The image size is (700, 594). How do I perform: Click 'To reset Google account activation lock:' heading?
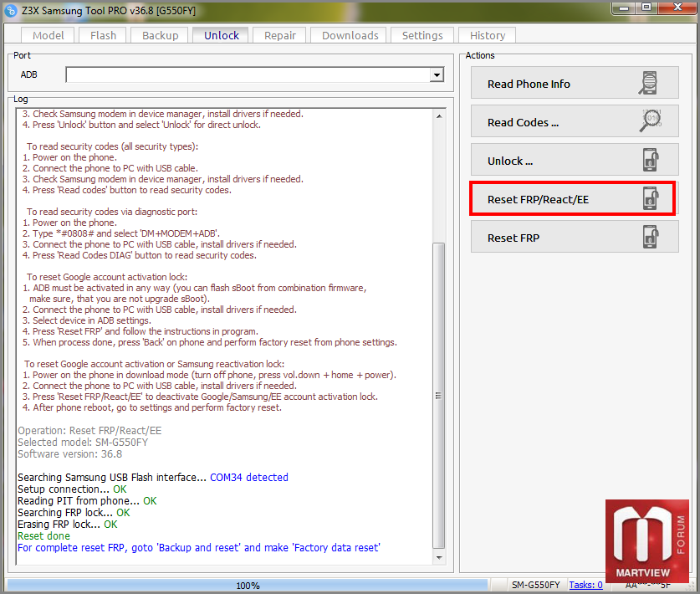coord(107,277)
